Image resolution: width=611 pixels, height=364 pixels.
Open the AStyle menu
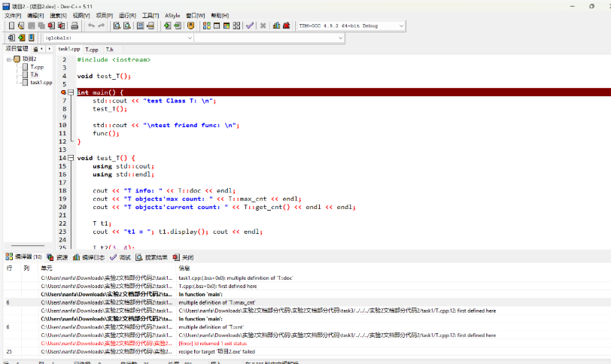(x=172, y=15)
